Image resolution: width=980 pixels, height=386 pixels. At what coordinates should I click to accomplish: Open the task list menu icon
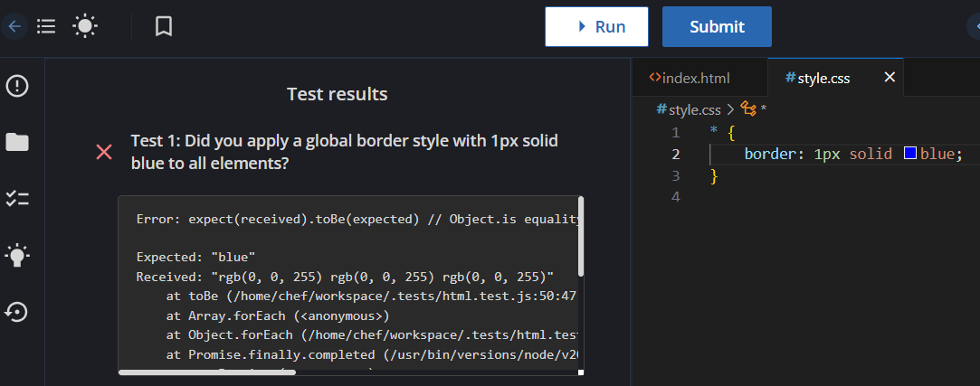46,26
